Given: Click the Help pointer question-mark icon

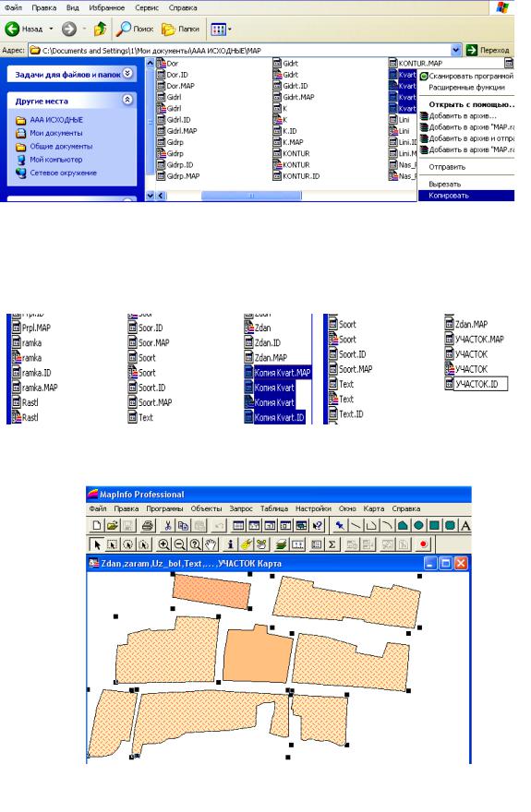Looking at the screenshot, I should [x=318, y=526].
